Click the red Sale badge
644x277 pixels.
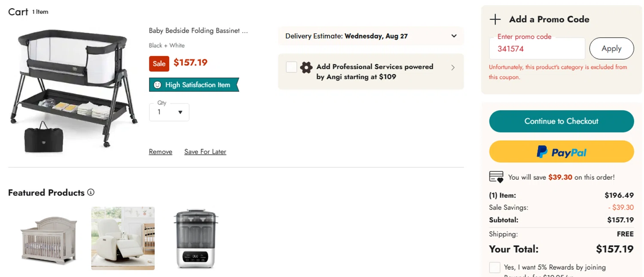(x=159, y=63)
